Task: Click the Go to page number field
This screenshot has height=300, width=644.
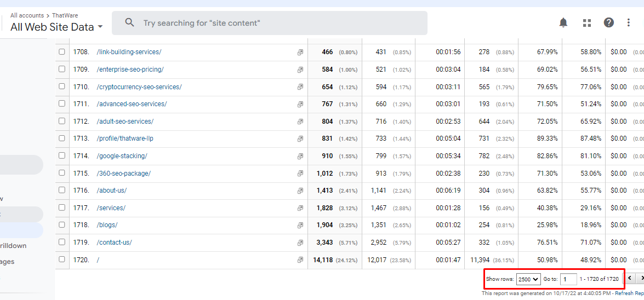Action: coord(568,279)
